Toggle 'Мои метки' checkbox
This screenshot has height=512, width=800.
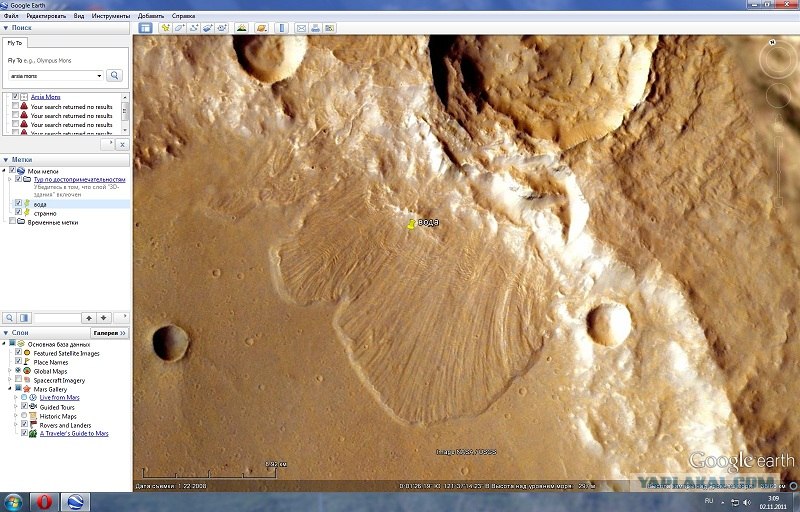13,171
